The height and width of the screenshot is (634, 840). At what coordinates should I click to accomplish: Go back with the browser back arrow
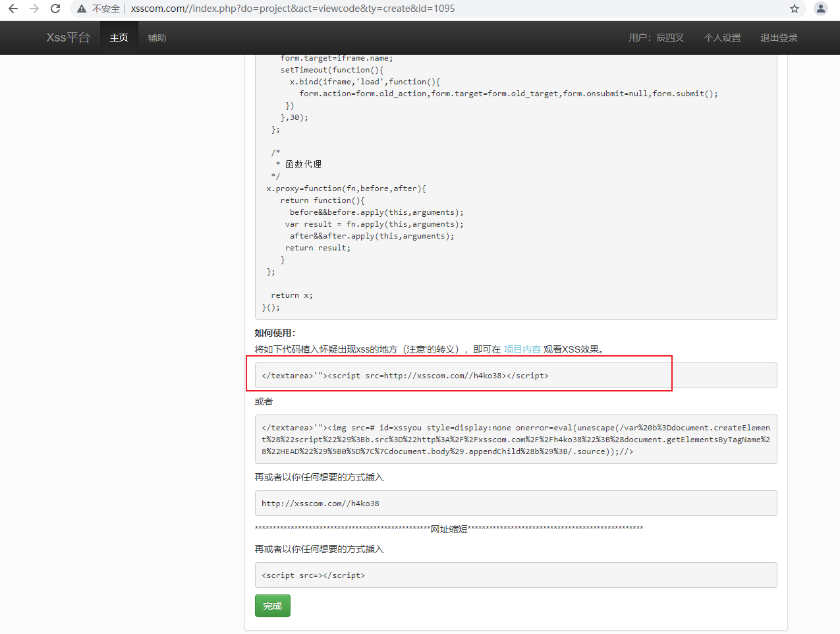pos(13,9)
